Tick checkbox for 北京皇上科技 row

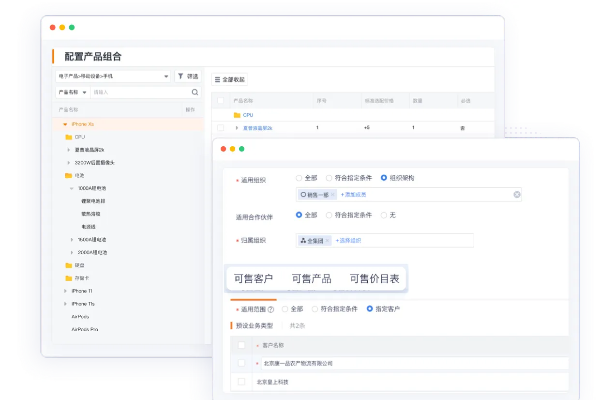241,381
